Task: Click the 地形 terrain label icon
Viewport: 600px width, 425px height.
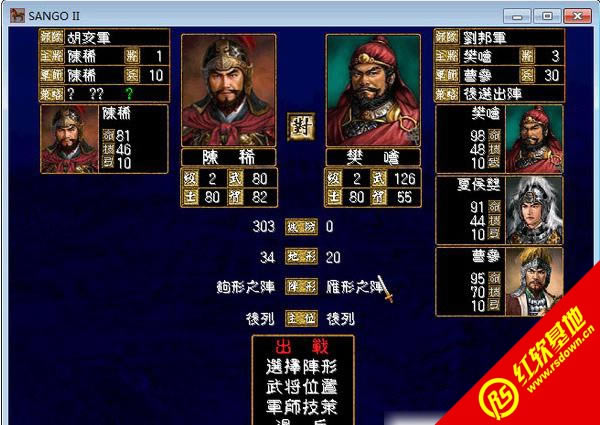Action: point(301,257)
